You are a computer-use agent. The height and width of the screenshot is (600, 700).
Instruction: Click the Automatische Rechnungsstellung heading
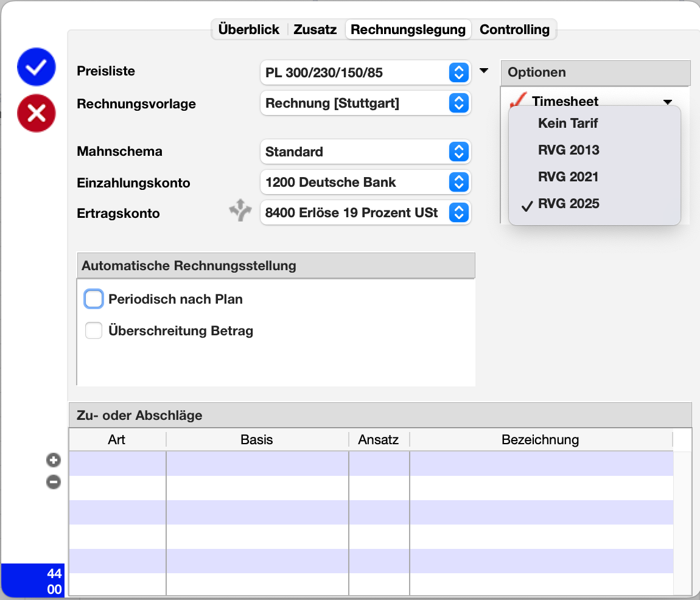[x=276, y=266]
